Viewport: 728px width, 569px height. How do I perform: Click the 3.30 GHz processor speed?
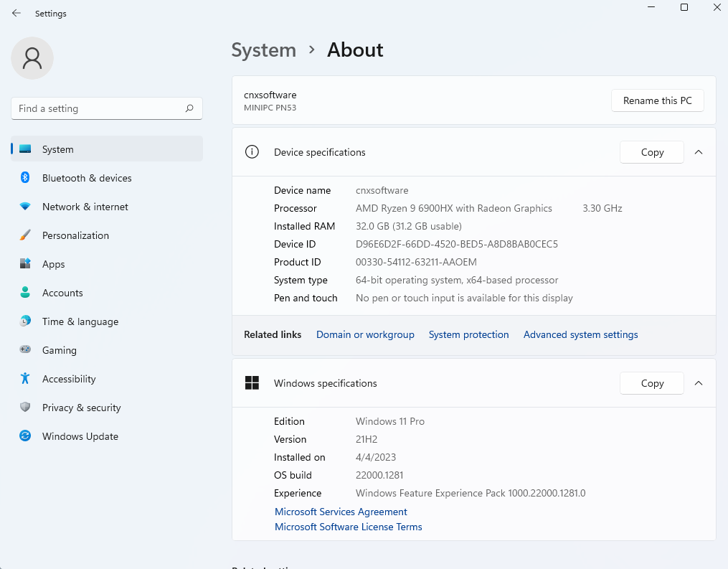click(602, 208)
